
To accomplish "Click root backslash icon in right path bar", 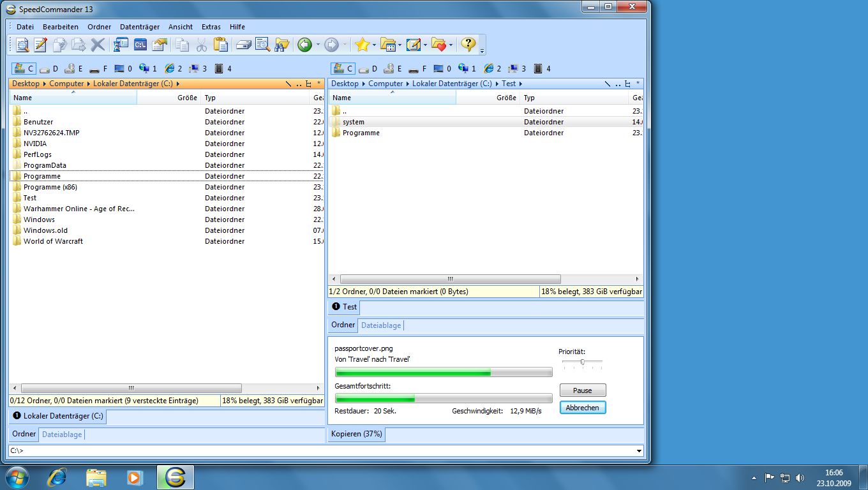I will (x=608, y=84).
